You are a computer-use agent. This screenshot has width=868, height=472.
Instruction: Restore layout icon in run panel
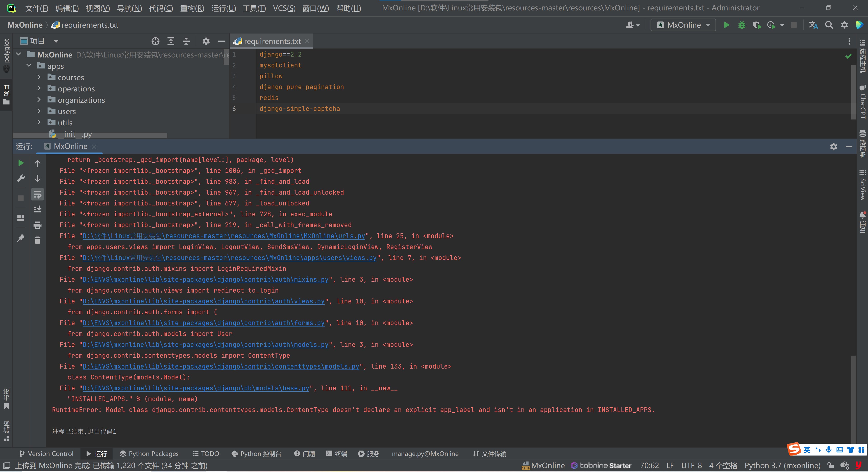tap(21, 218)
